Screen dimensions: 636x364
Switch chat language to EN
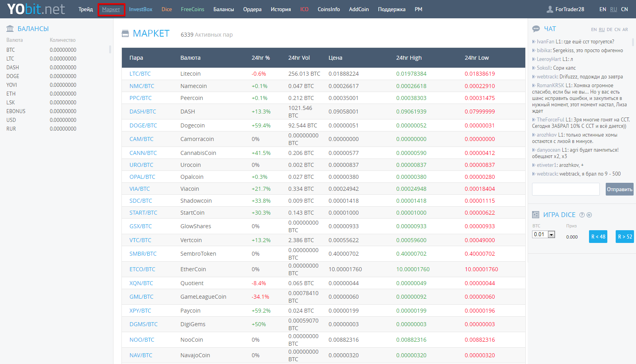[x=594, y=29]
